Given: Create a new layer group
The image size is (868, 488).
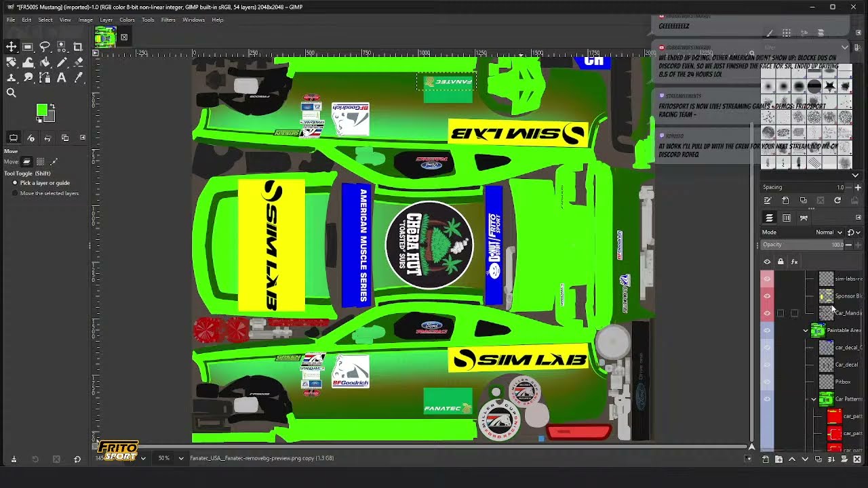Looking at the screenshot, I should coord(778,460).
